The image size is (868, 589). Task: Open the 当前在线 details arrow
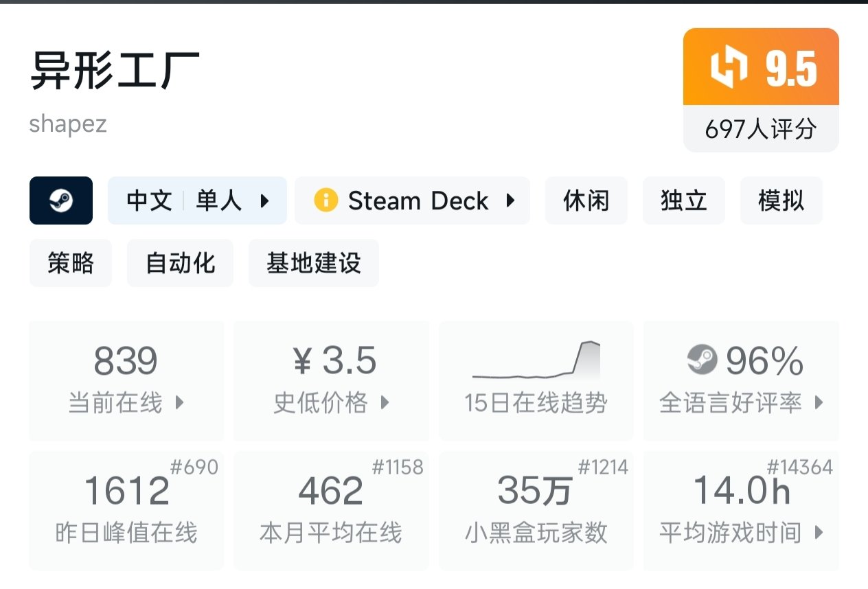[179, 403]
